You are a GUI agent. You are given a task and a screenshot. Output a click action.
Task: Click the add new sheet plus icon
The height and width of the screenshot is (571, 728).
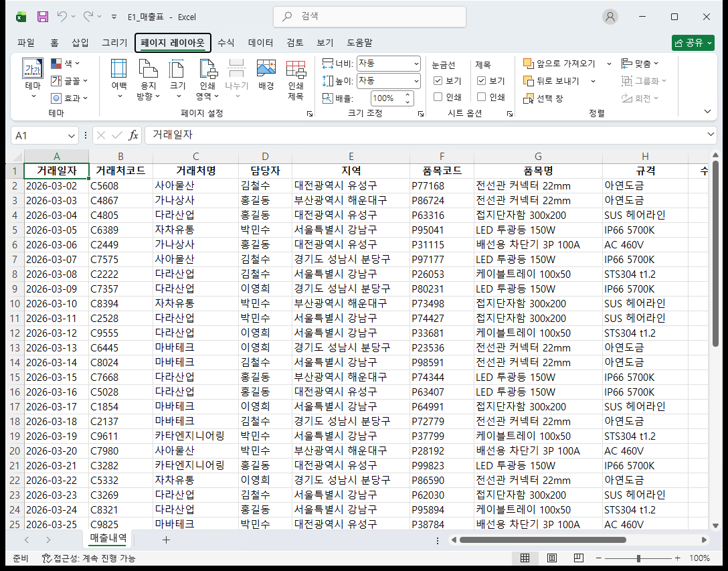166,540
